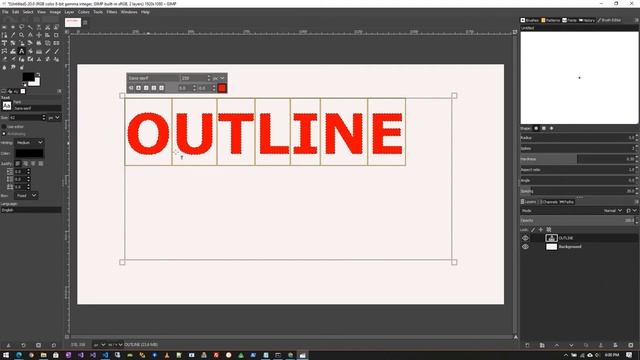Open Size unit dropdown in Tool Options

pos(54,118)
